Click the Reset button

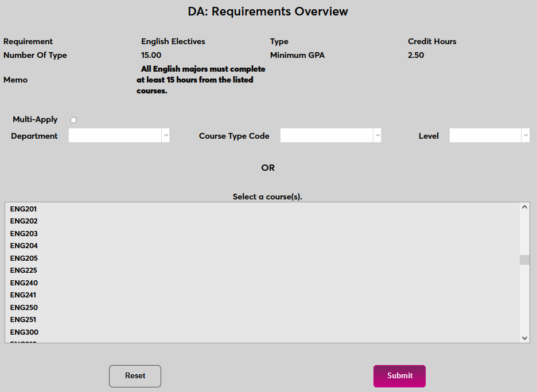(x=135, y=376)
